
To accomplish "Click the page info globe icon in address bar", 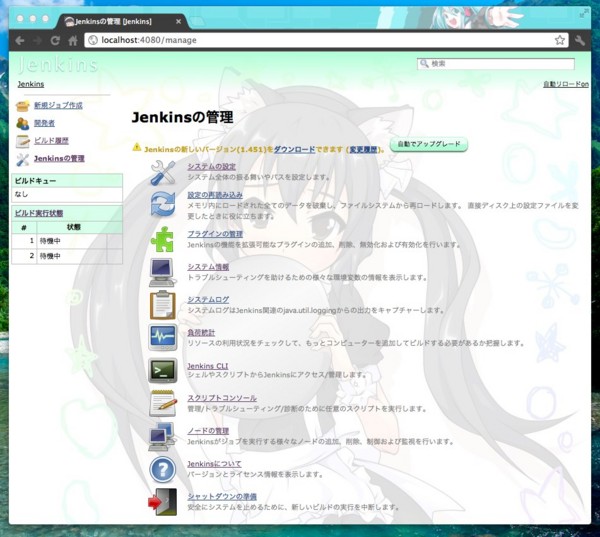I will [x=93, y=40].
